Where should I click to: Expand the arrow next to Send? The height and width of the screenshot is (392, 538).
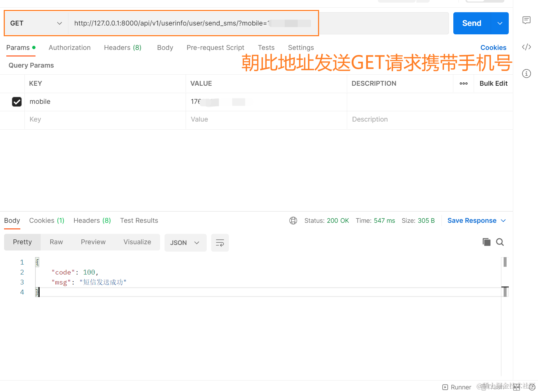pyautogui.click(x=500, y=23)
